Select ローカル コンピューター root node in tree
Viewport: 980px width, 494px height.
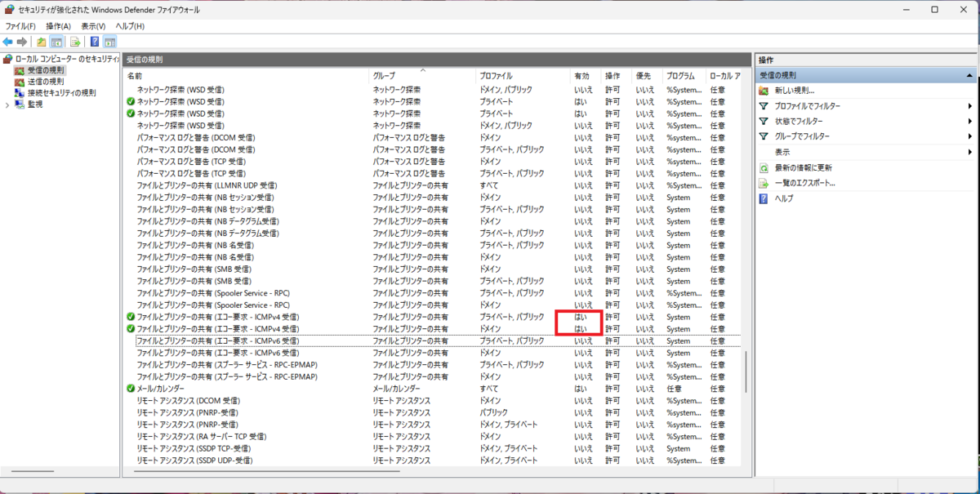pos(68,59)
